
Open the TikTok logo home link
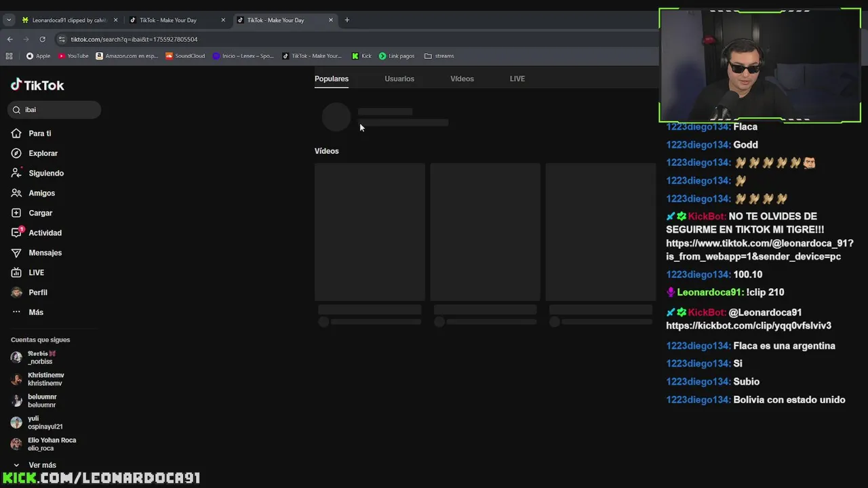[37, 85]
